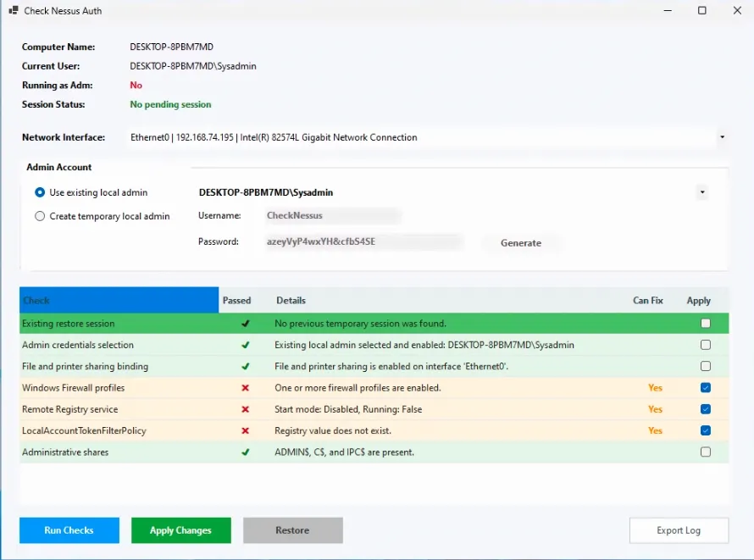Image resolution: width=754 pixels, height=560 pixels.
Task: Click Current User value DESKTOP-8PBM7MD\Sysadmin
Action: point(193,66)
